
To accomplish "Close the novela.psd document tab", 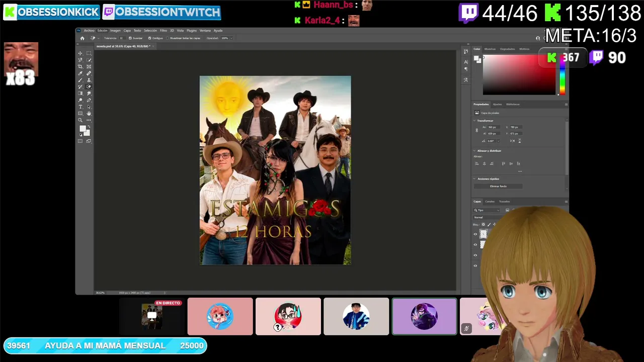I will pos(153,46).
